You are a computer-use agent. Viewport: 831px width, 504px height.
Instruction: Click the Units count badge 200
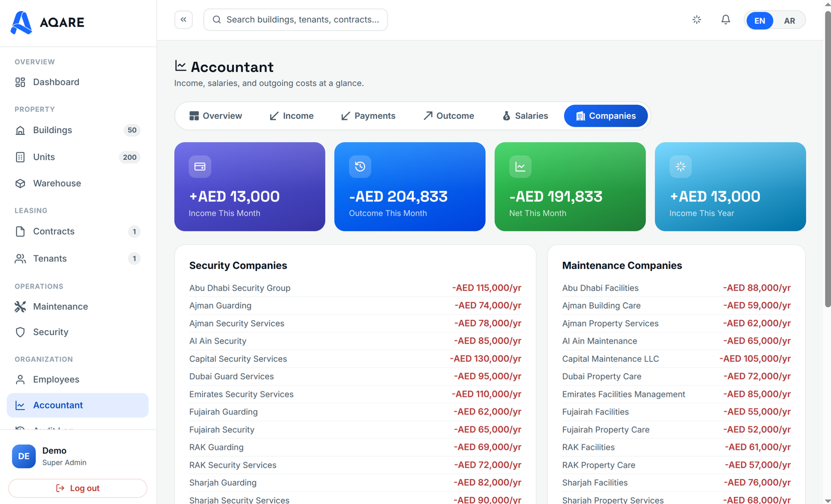tap(129, 157)
